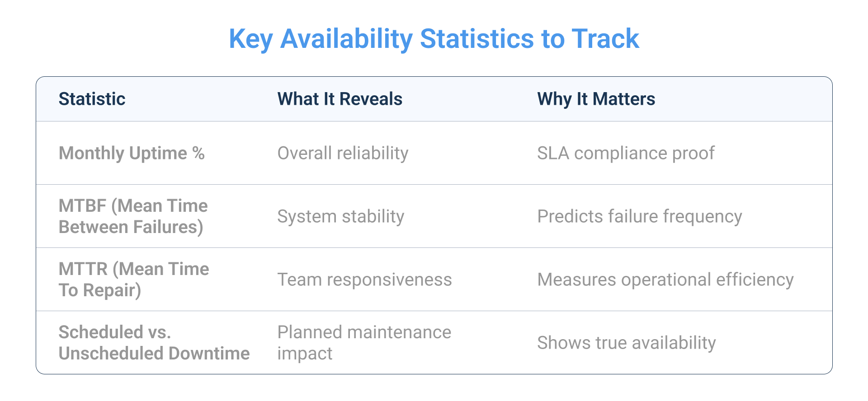This screenshot has height=401, width=868.
Task: Select the 'MTBF (Mean Time Between Failures)' label
Action: coord(133,216)
